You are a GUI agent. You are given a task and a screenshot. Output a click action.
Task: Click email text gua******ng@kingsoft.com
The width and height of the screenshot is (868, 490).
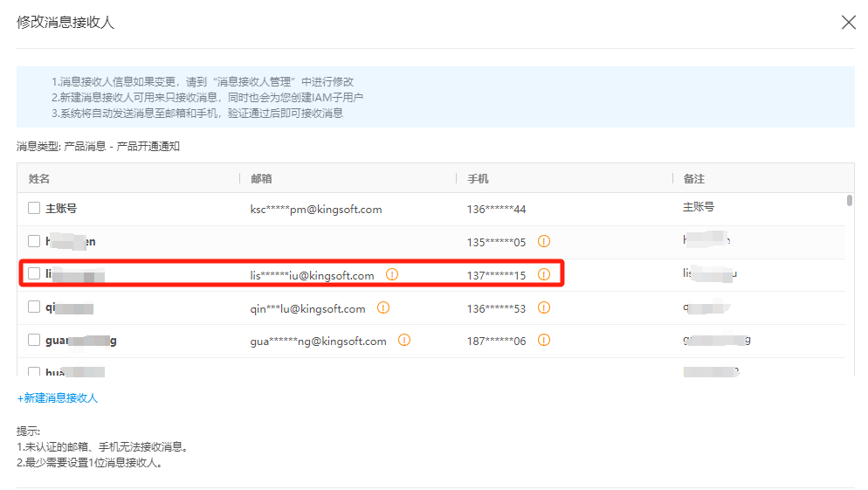pos(319,341)
